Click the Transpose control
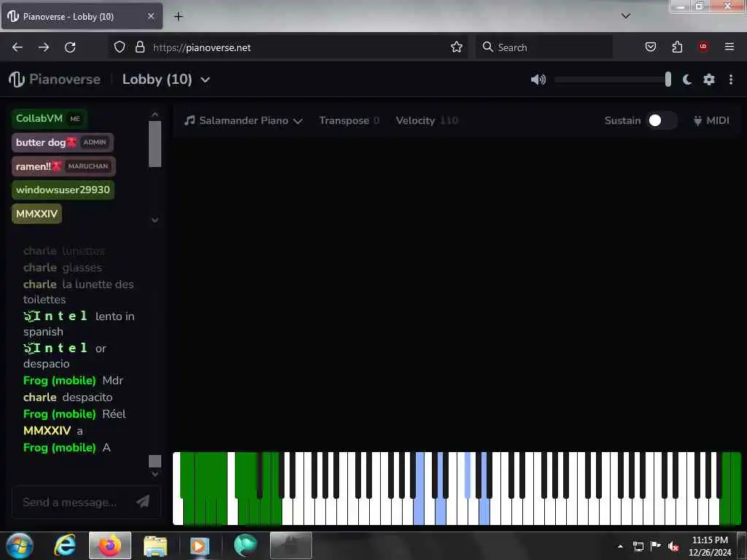The image size is (747, 560). coord(349,120)
